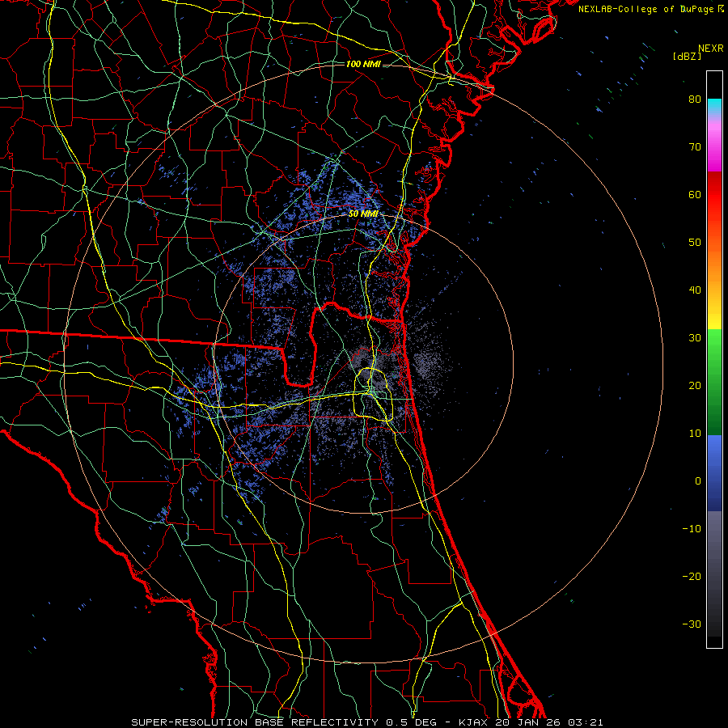The height and width of the screenshot is (728, 728).
Task: Click the NEXLAB-College of DuPage credit text
Action: pyautogui.click(x=645, y=9)
